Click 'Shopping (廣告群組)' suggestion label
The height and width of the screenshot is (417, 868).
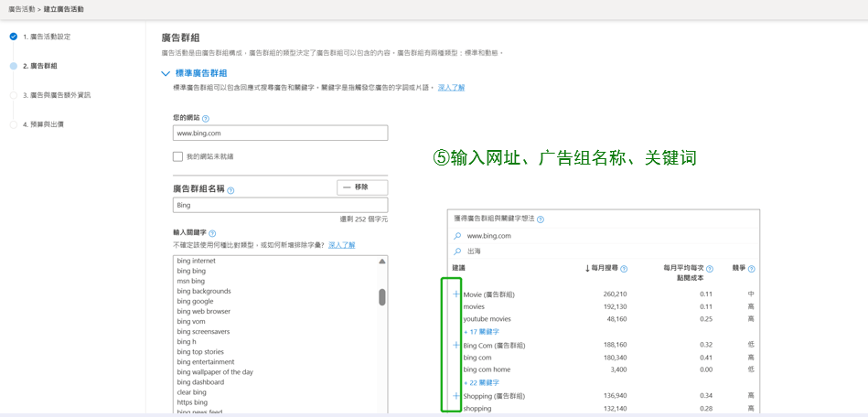pos(494,396)
